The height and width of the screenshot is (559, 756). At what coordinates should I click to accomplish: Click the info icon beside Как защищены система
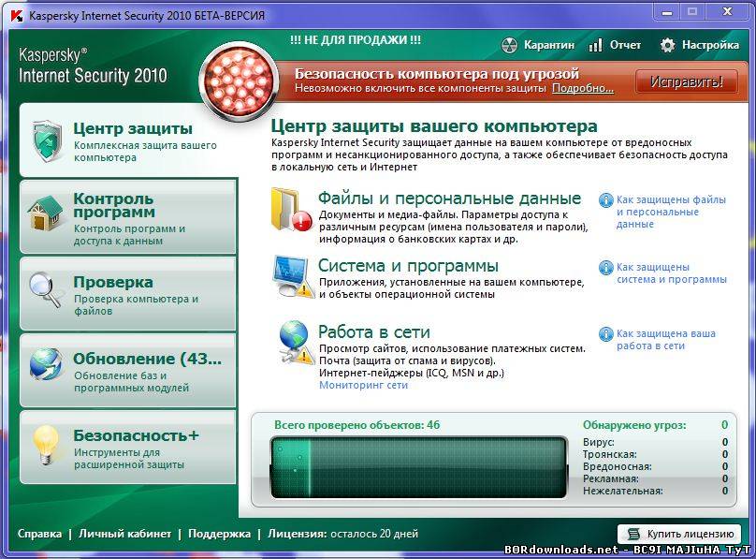tap(605, 267)
